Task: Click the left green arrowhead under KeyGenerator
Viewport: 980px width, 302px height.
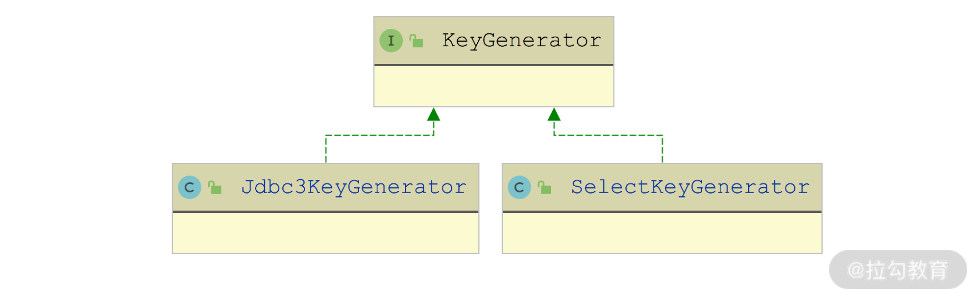Action: pos(434,115)
